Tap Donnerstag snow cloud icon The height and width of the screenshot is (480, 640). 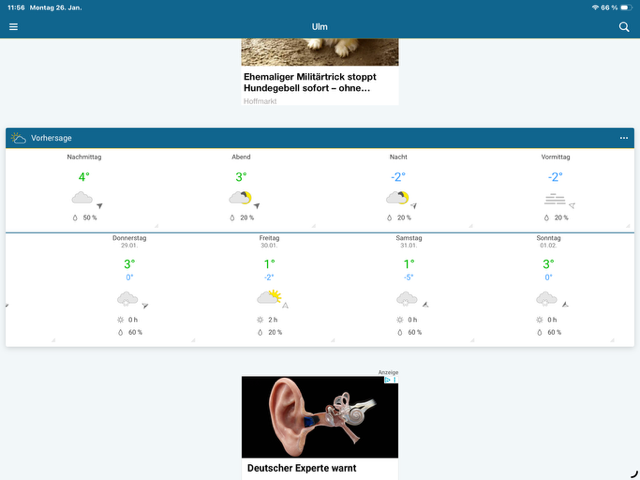[127, 298]
